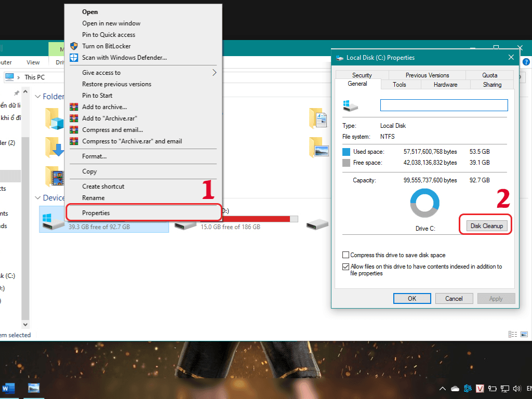
Task: Open the Pictures folder icon
Action: click(x=319, y=148)
